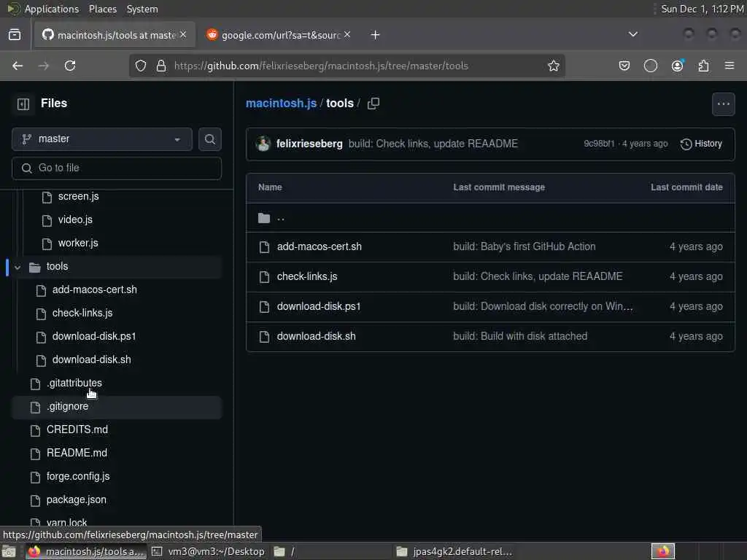
Task: Copy path icon next to tools breadcrumb
Action: [373, 104]
